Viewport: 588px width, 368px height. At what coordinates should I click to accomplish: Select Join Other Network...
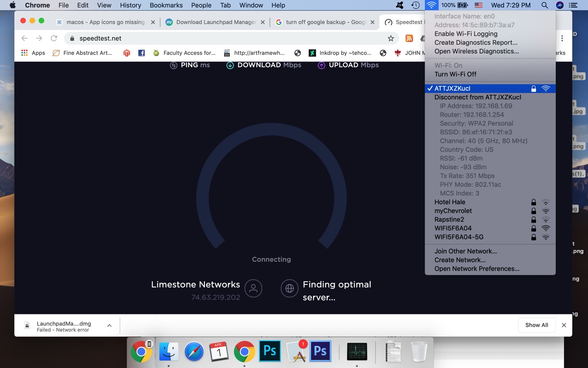[465, 251]
